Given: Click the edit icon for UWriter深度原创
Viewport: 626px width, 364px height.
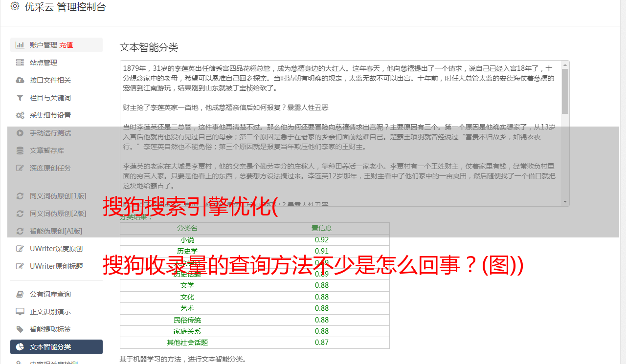Looking at the screenshot, I should (20, 249).
